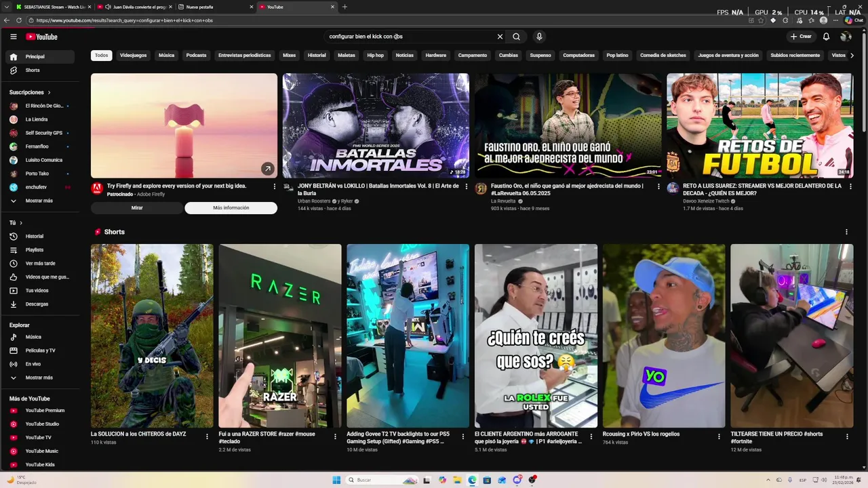Click the magnifying glass search button

(x=517, y=37)
